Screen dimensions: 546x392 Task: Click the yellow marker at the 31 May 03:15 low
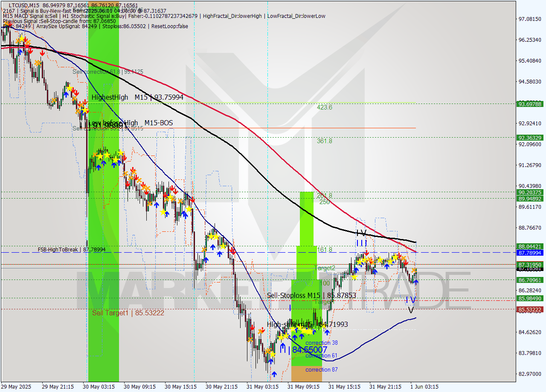(x=273, y=355)
